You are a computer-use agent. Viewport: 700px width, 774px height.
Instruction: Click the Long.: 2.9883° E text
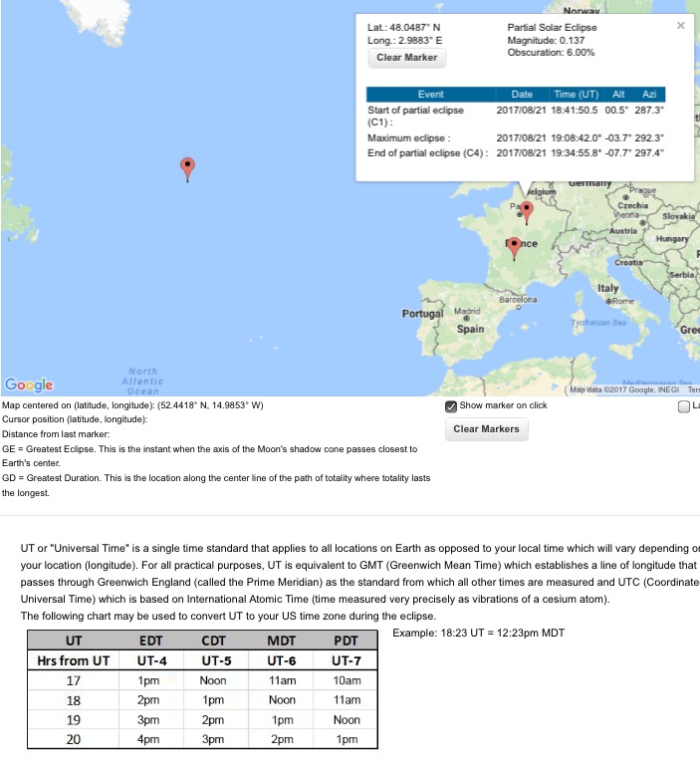[x=405, y=41]
